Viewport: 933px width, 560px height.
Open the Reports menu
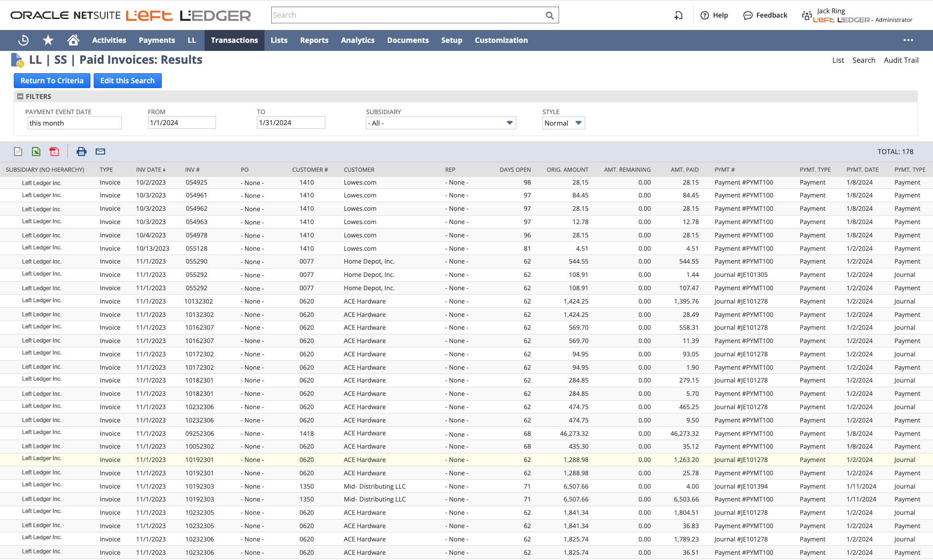click(314, 40)
